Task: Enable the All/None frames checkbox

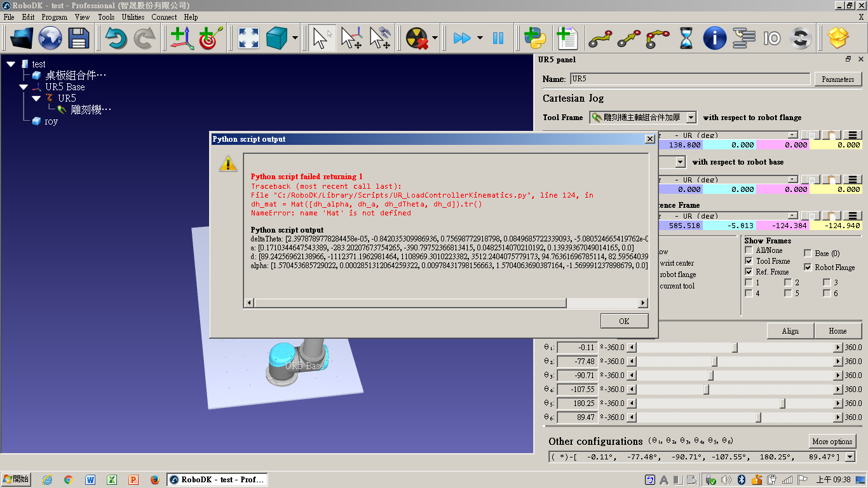Action: [x=749, y=250]
